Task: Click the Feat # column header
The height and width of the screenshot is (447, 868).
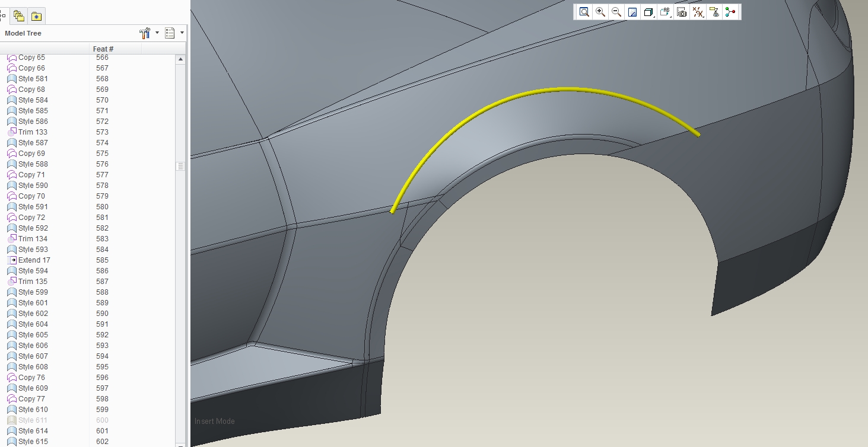Action: click(103, 49)
